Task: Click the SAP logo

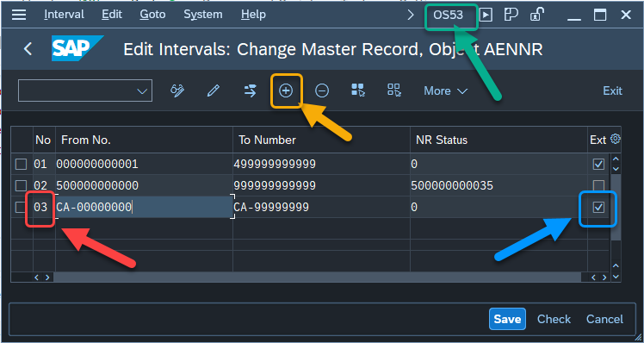Action: point(77,48)
